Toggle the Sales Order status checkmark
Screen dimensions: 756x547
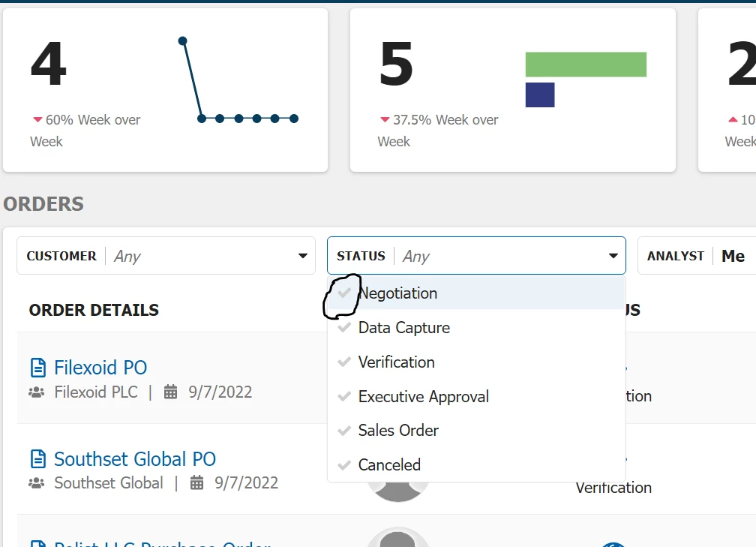click(x=344, y=430)
